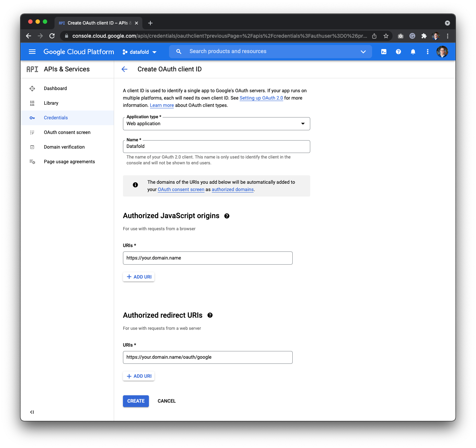
Task: Click the CANCEL button
Action: coord(166,401)
